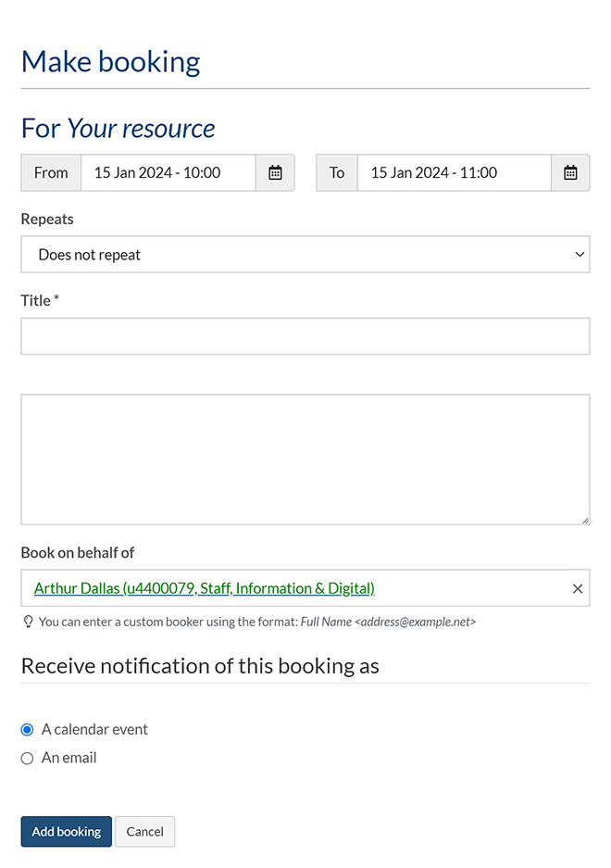This screenshot has width=611, height=868.
Task: Expand the Repeats dropdown
Action: [305, 255]
